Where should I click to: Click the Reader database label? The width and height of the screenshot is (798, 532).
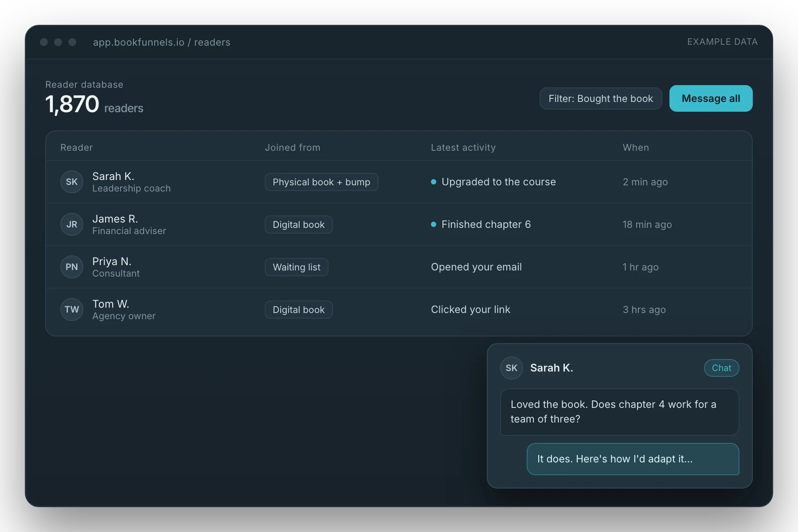pyautogui.click(x=84, y=85)
